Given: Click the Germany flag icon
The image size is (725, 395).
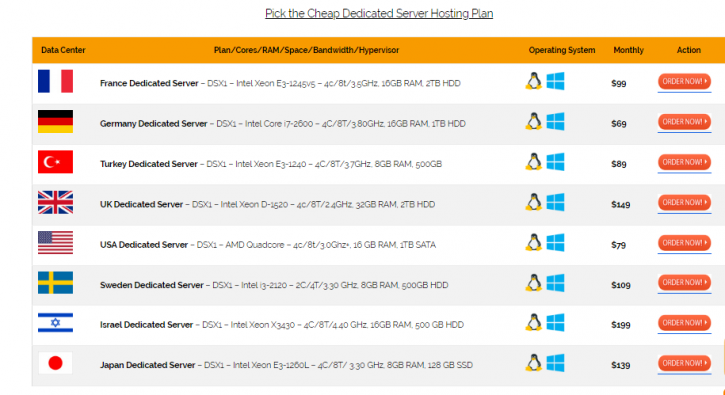Looking at the screenshot, I should pos(55,122).
